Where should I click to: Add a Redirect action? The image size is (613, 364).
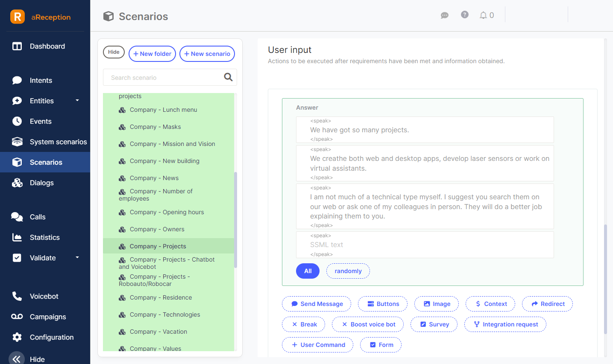547,304
